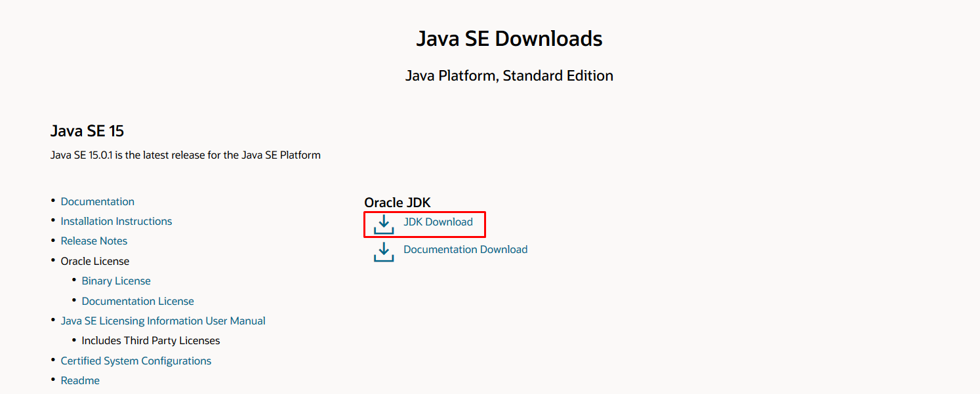The width and height of the screenshot is (980, 394).
Task: Click the Includes Third Party Licenses text
Action: point(151,340)
